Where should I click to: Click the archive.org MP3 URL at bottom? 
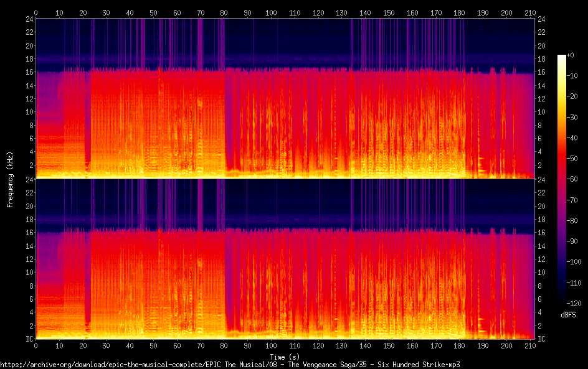coord(229,364)
